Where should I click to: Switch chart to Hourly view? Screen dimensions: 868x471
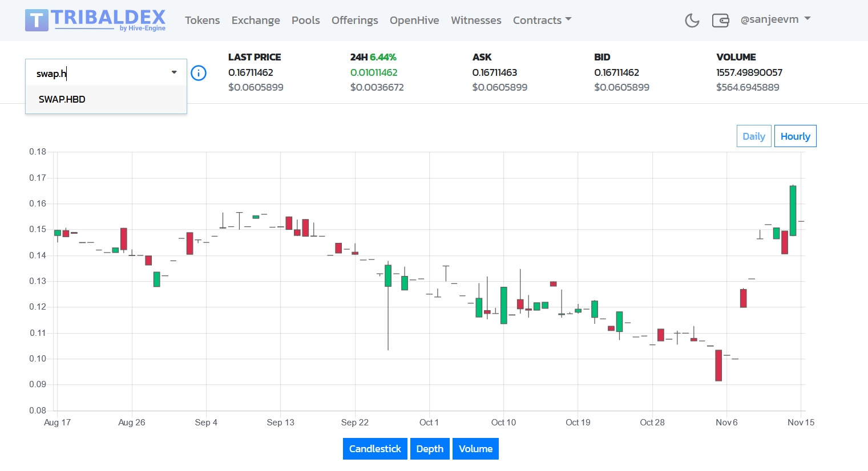click(x=795, y=136)
